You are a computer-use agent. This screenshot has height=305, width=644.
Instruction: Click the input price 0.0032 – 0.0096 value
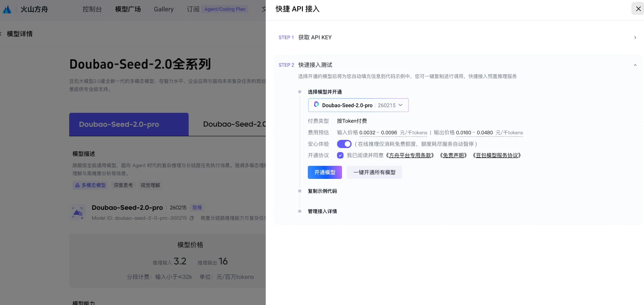pos(378,133)
